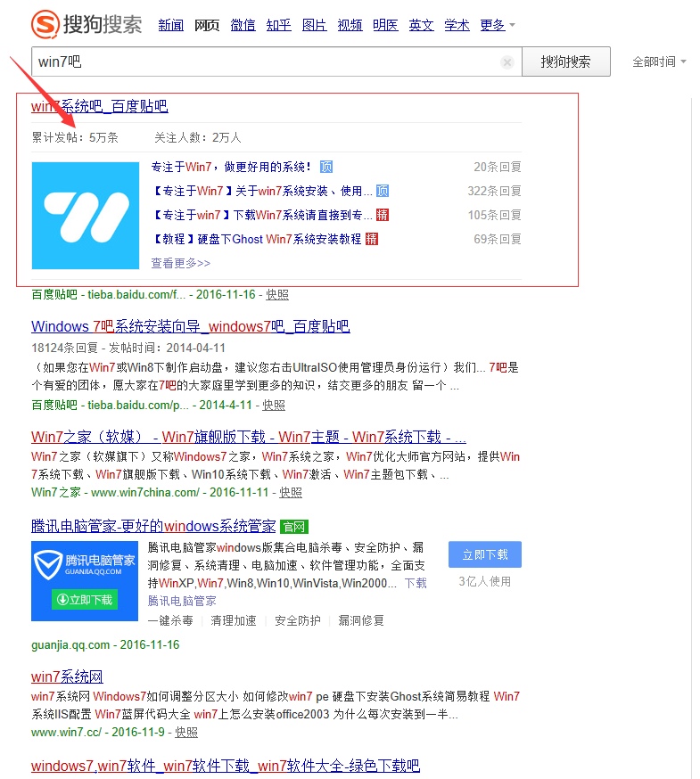Viewport: 700px width, 779px height.
Task: Open the win7系统吧_百度贴吧 result
Action: 100,106
